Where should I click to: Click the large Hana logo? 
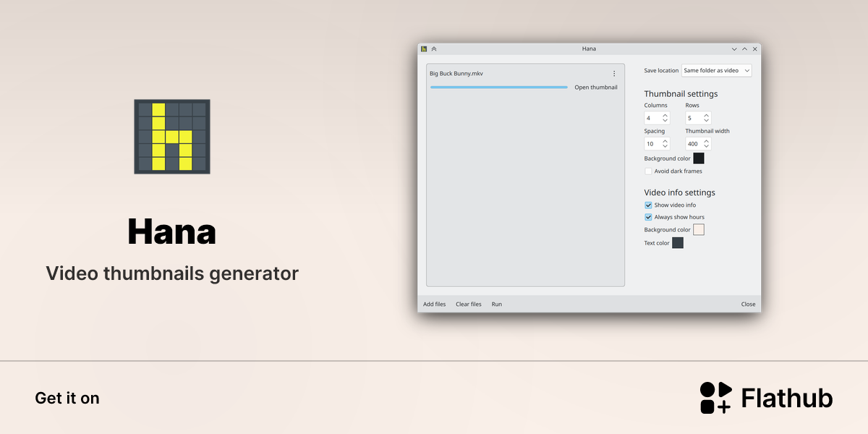[x=172, y=137]
